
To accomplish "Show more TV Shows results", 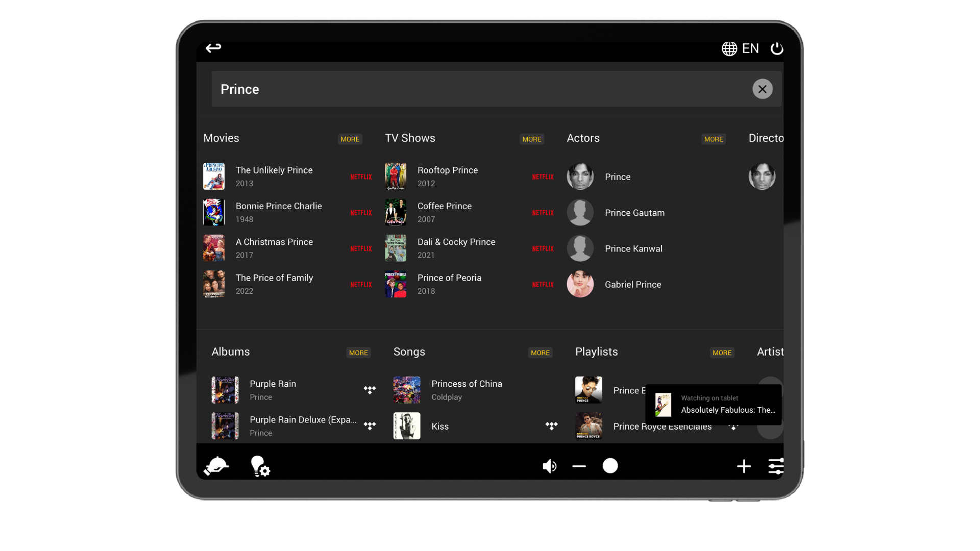I will (532, 139).
